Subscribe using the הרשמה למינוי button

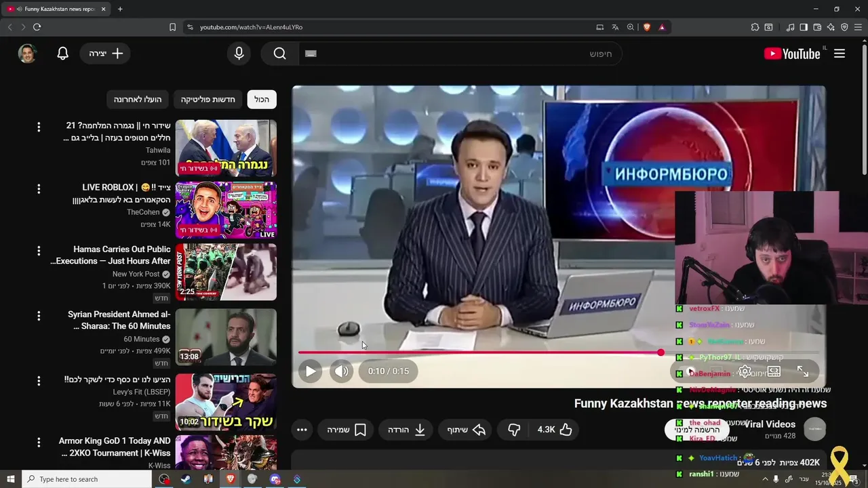pos(697,430)
